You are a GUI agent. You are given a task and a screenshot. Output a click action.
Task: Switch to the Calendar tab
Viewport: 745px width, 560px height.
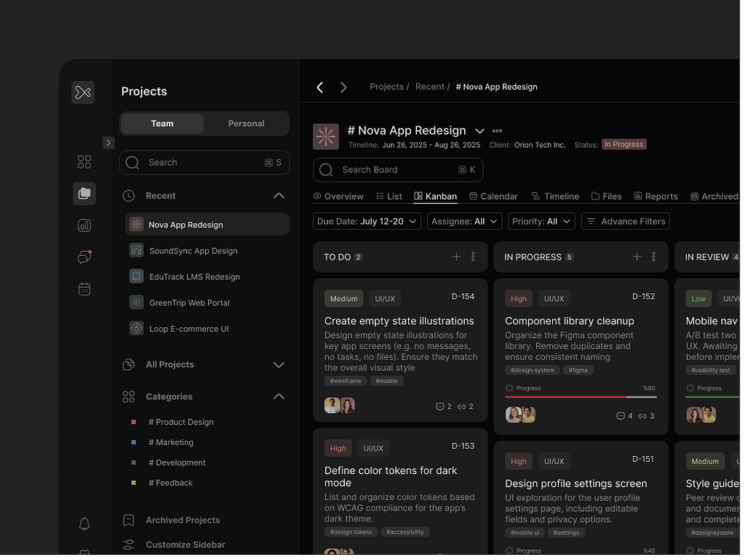[493, 196]
